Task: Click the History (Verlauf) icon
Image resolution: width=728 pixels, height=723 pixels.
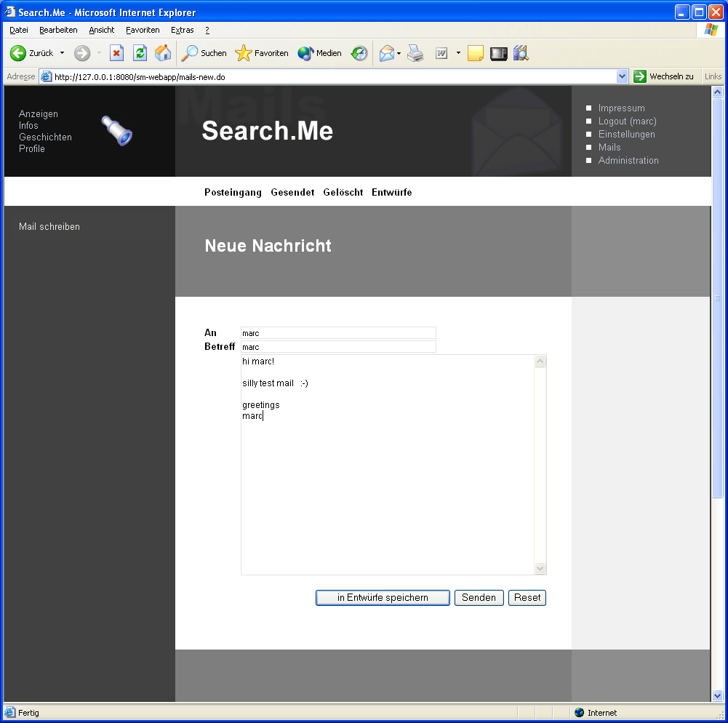Action: pos(359,53)
